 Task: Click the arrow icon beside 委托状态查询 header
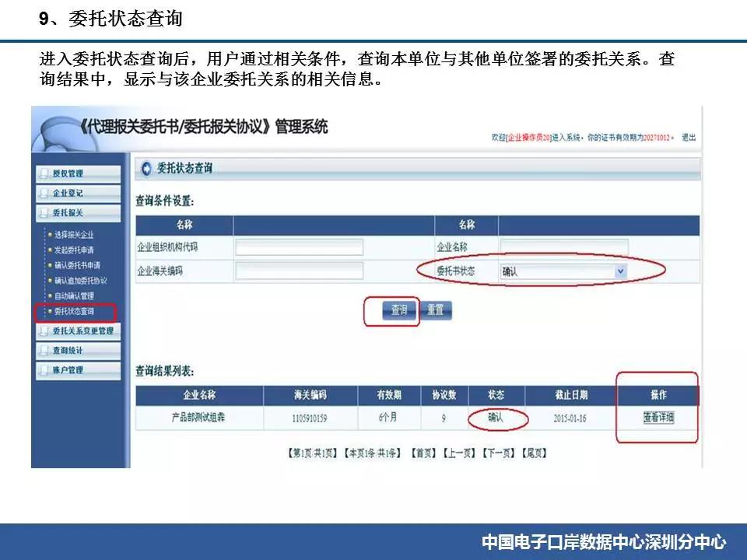tap(146, 168)
